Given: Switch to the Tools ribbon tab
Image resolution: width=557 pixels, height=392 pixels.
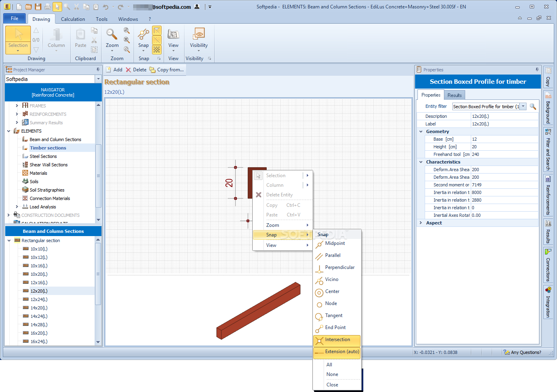Looking at the screenshot, I should 102,19.
